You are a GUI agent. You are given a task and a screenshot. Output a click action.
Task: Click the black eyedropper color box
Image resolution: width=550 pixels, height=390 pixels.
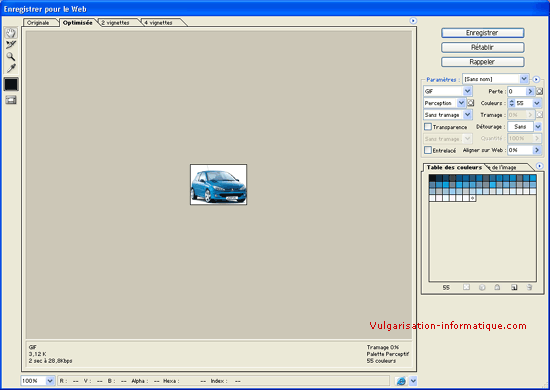11,84
